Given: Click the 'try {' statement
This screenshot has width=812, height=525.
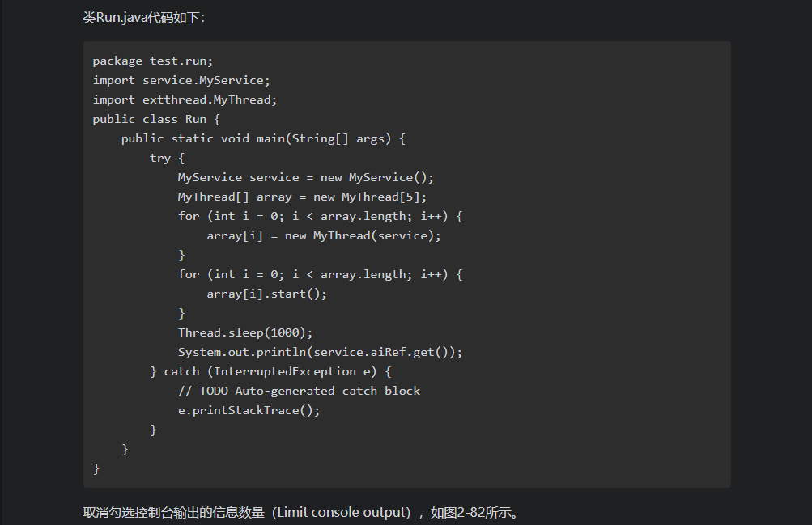Looking at the screenshot, I should tap(168, 158).
